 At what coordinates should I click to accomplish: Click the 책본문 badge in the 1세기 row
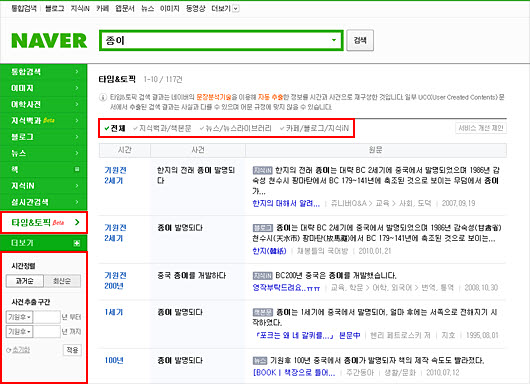pos(263,312)
